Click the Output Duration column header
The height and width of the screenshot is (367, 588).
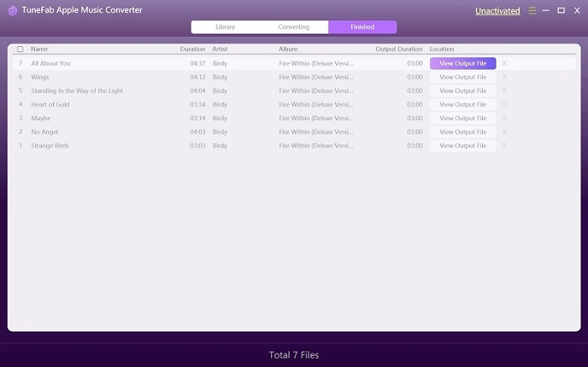click(x=399, y=49)
